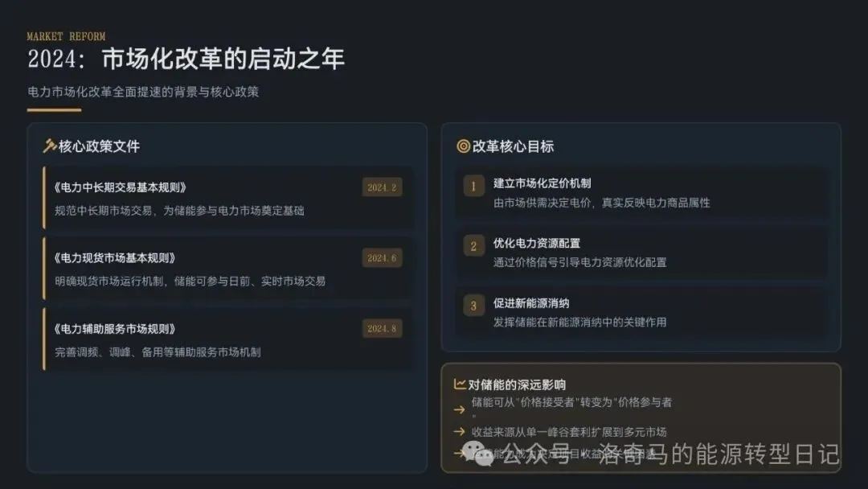Click the gavel icon beside 核心政策文件
The image size is (868, 489).
pos(49,146)
